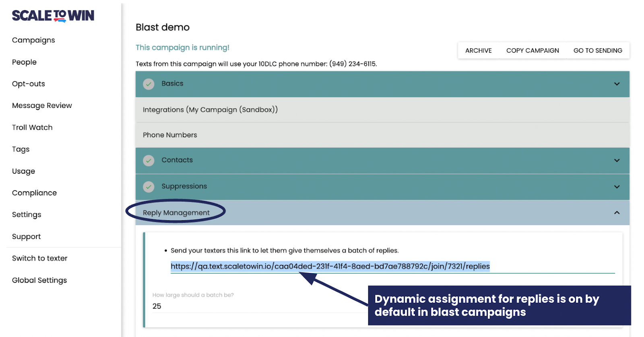Click the Scale to Win logo

[53, 16]
